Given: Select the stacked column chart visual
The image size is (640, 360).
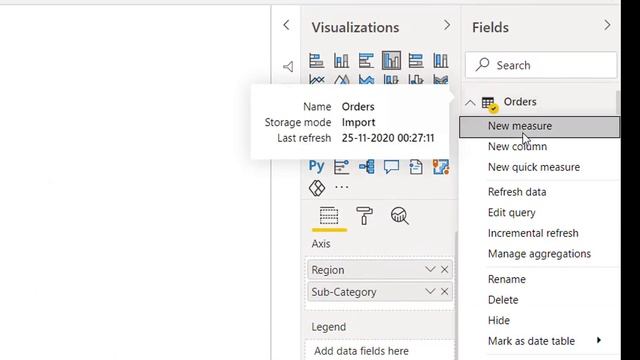Looking at the screenshot, I should 341,61.
